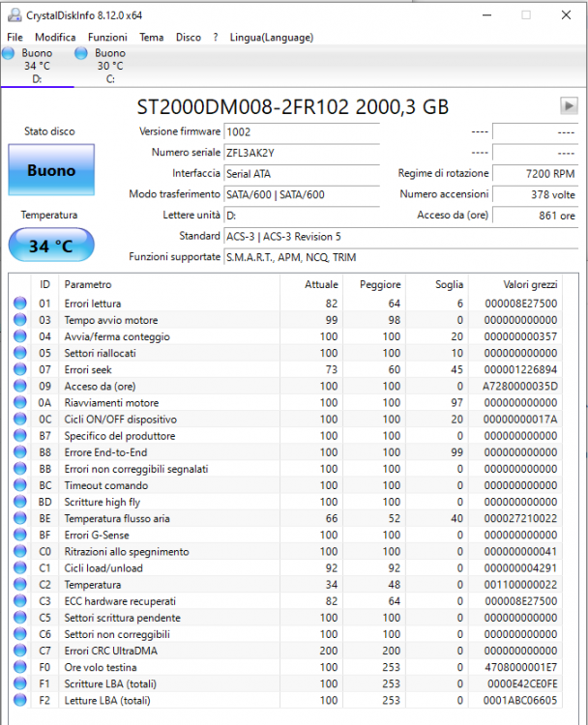Click the ID column header
The image size is (588, 725).
click(44, 284)
